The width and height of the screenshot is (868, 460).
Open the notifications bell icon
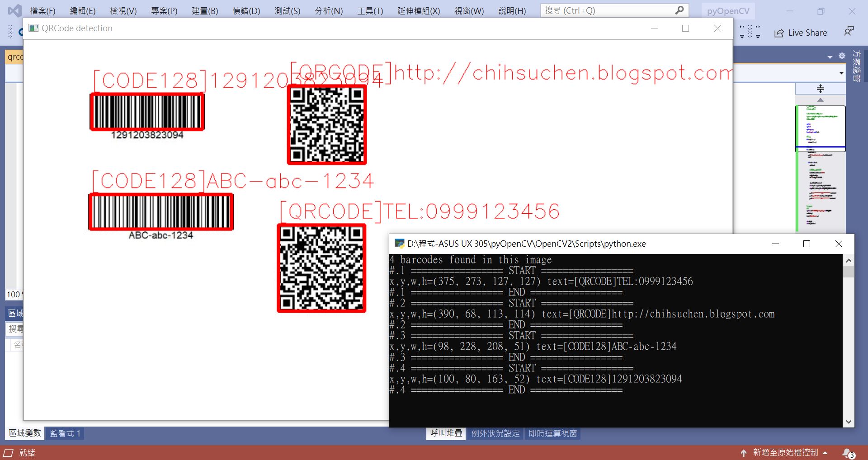pos(848,453)
